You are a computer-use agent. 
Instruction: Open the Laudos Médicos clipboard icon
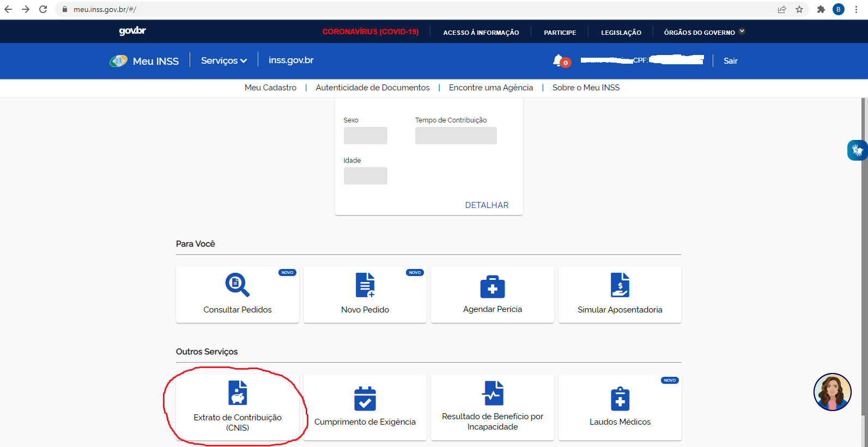(620, 398)
